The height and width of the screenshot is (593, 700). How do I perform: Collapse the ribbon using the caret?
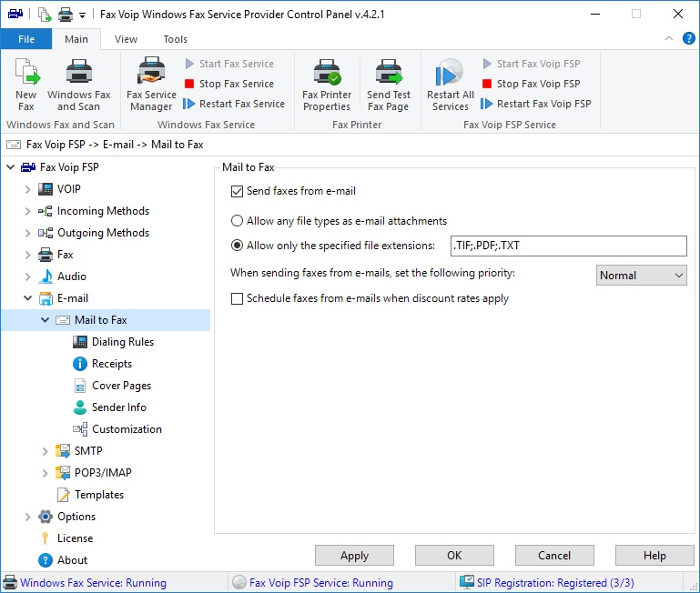pyautogui.click(x=669, y=38)
